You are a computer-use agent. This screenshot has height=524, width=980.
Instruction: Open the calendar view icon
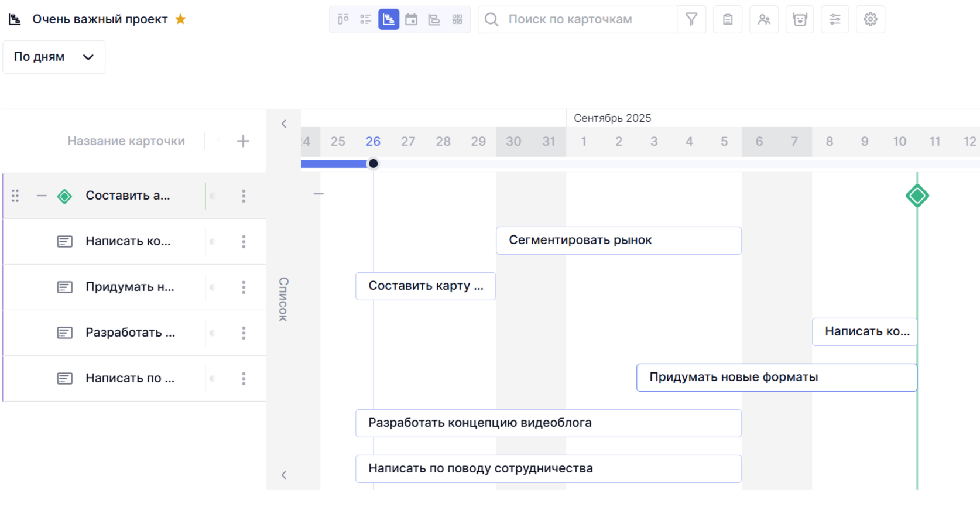[x=412, y=19]
